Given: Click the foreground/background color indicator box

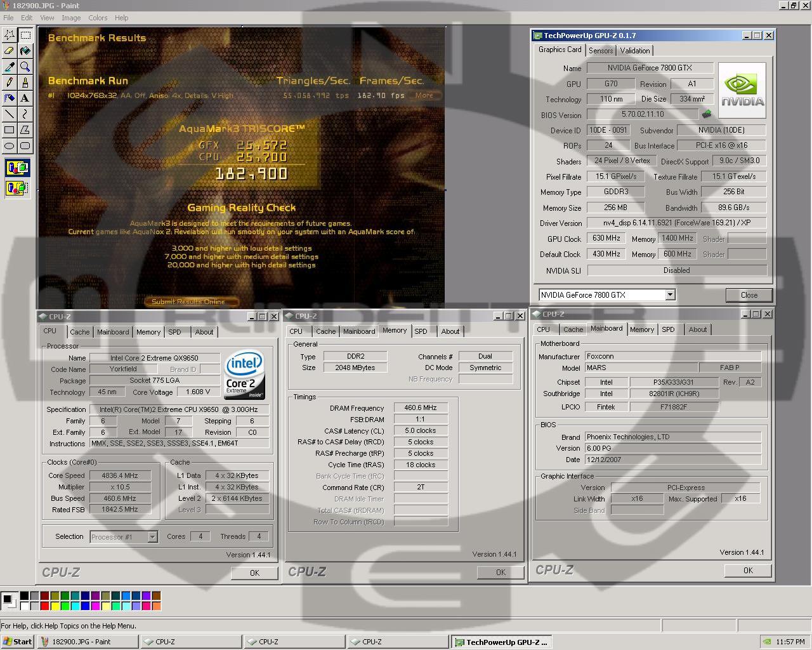Looking at the screenshot, I should pyautogui.click(x=9, y=600).
